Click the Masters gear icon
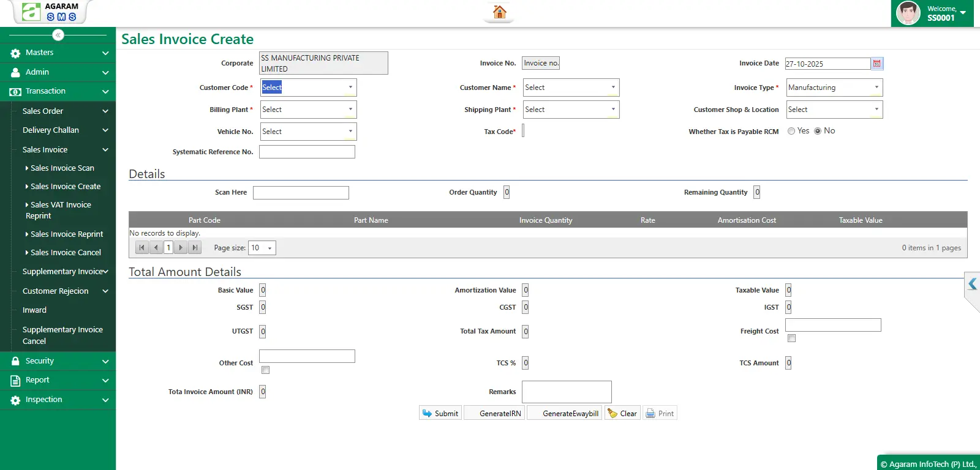The width and height of the screenshot is (980, 470). [15, 53]
